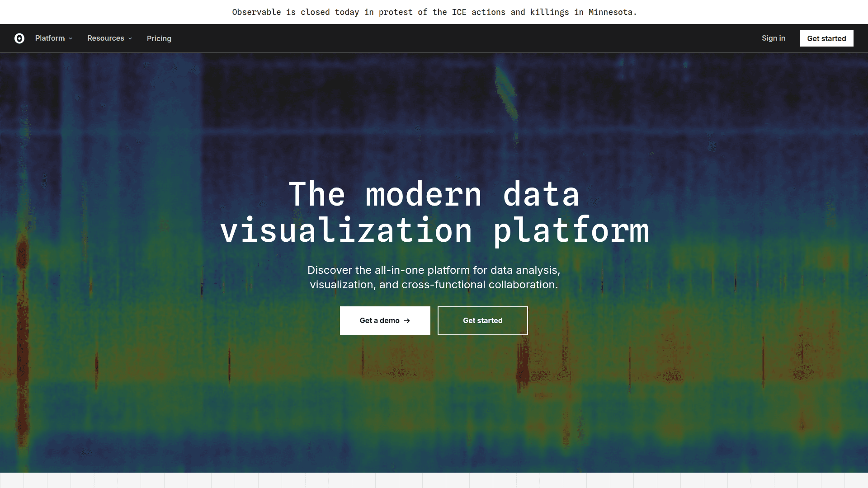The image size is (868, 488).
Task: Click the 'visualization platform' headline line
Action: 434,230
